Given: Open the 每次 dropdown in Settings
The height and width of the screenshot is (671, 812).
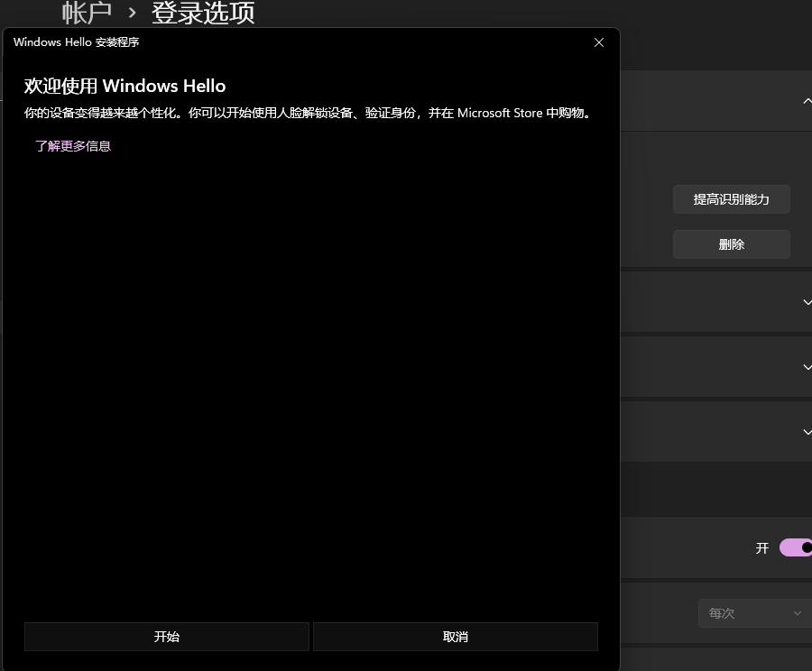Looking at the screenshot, I should [755, 613].
